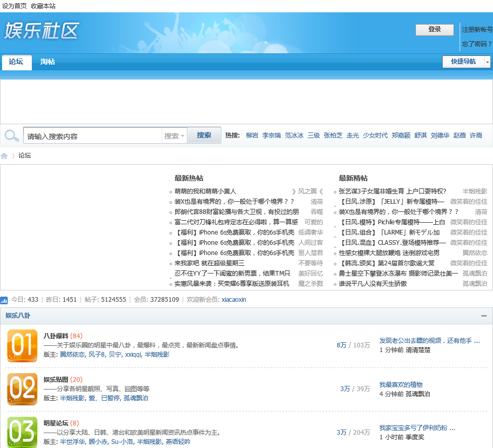
Task: Click 论坛 in the breadcrumb
Action: 25,155
